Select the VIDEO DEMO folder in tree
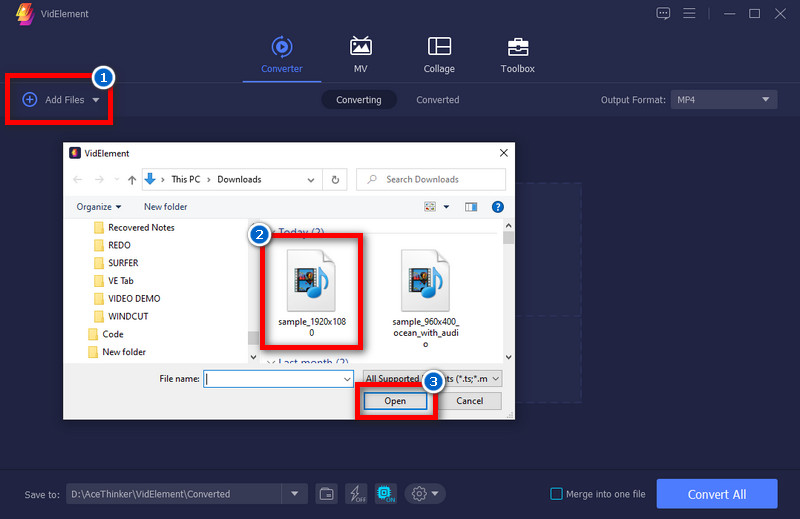Screen dimensions: 800x519 (133, 298)
